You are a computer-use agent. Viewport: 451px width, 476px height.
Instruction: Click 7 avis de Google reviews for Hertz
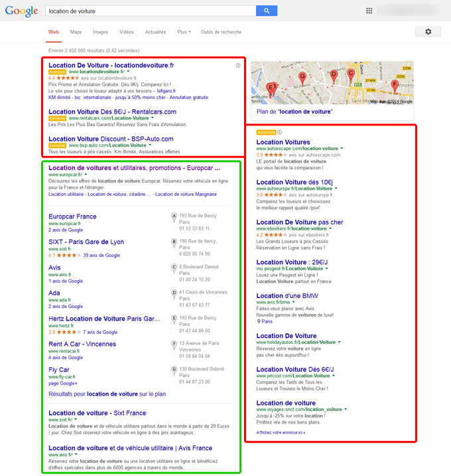pos(100,332)
